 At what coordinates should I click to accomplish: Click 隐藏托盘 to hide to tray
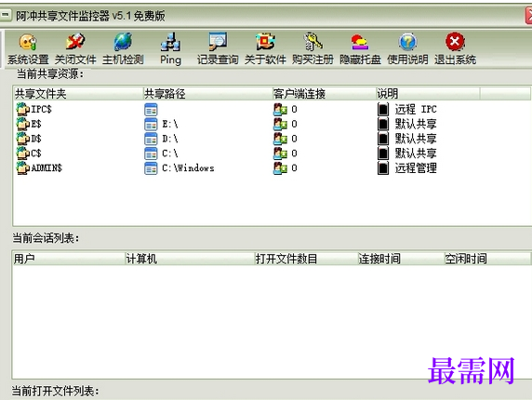[360, 49]
